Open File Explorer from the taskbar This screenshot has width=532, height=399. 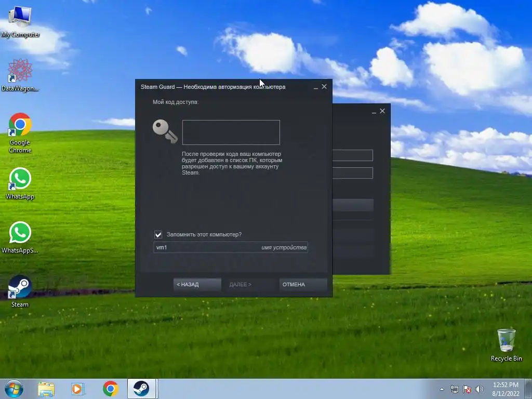tap(46, 389)
